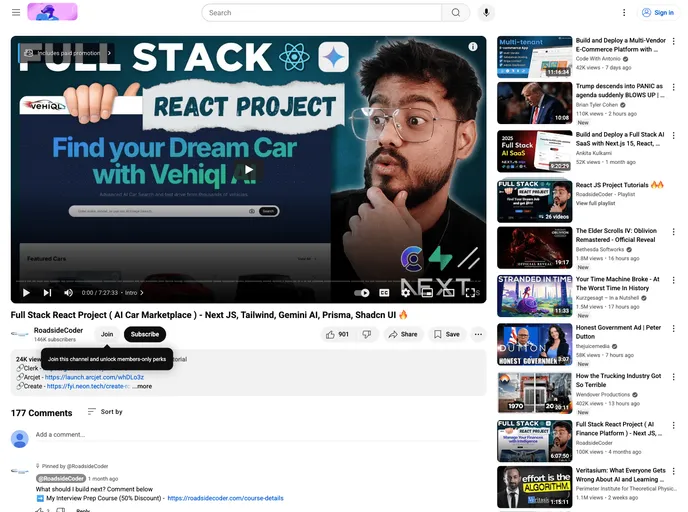Seek on the video progress bar
Image resolution: width=688 pixels, height=512 pixels.
click(248, 281)
